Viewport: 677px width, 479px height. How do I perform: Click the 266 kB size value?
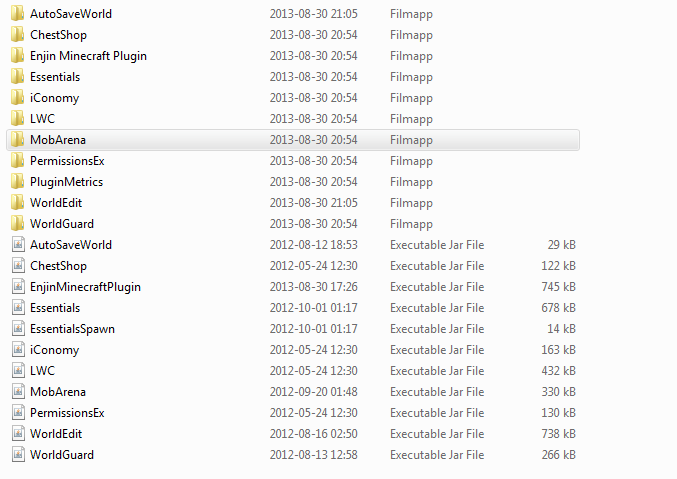[558, 455]
